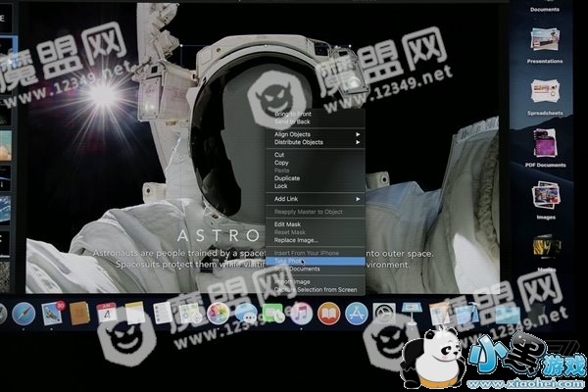Open the yellow Notes app in Dock
588x392 pixels.
135,313
